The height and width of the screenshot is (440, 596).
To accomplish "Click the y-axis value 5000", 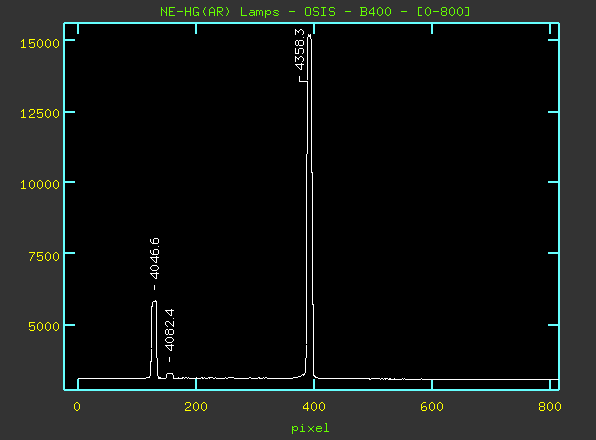I will point(44,326).
